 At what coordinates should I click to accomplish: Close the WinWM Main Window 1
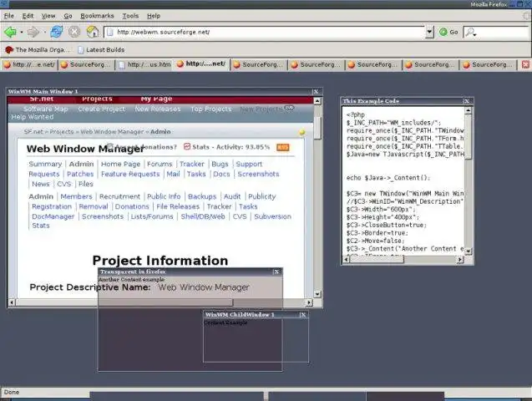coord(316,92)
